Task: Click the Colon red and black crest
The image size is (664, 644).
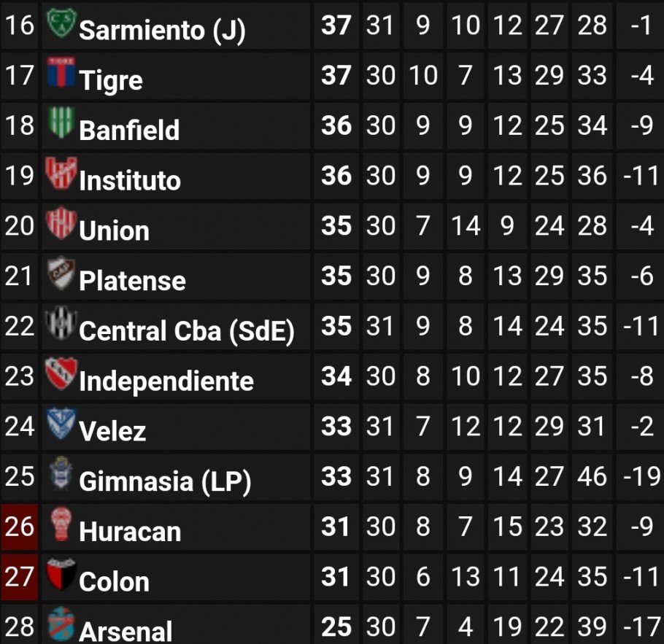Action: click(x=61, y=574)
